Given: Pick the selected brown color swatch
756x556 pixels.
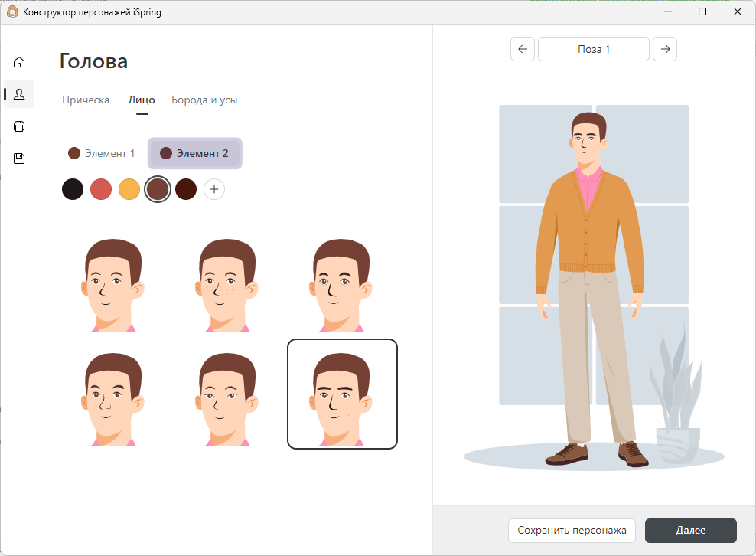Looking at the screenshot, I should [158, 189].
